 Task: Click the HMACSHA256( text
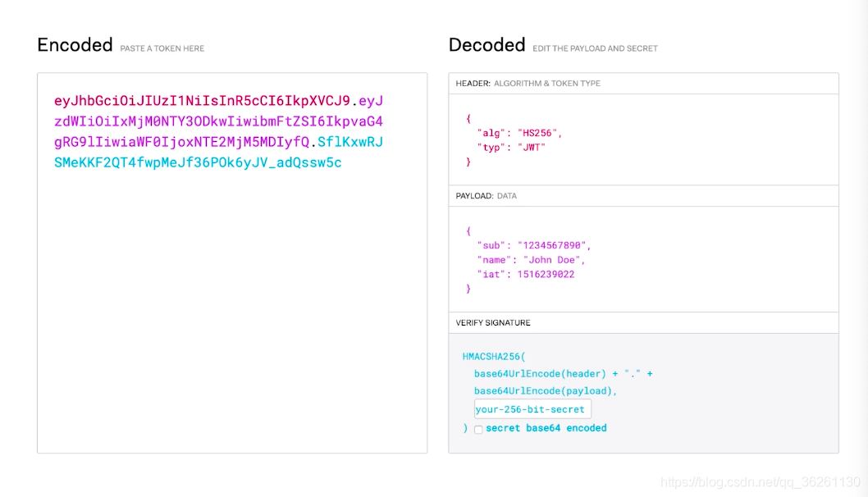494,357
